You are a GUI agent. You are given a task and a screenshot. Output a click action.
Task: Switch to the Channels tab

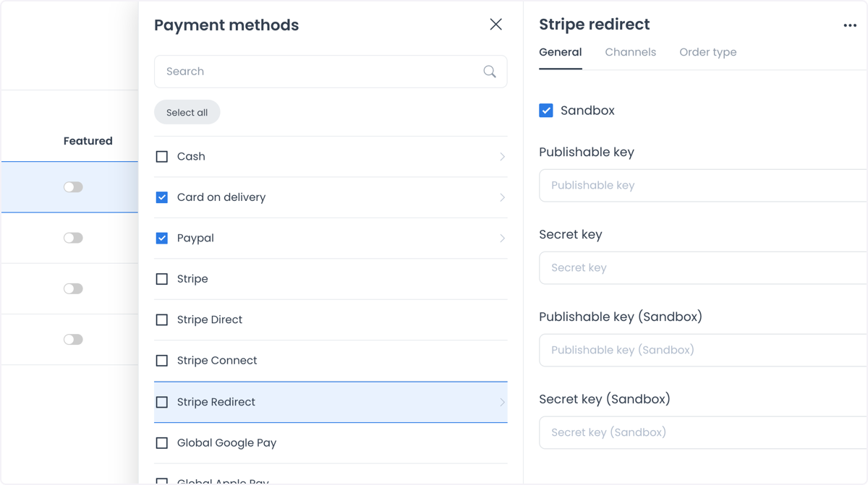(x=631, y=52)
